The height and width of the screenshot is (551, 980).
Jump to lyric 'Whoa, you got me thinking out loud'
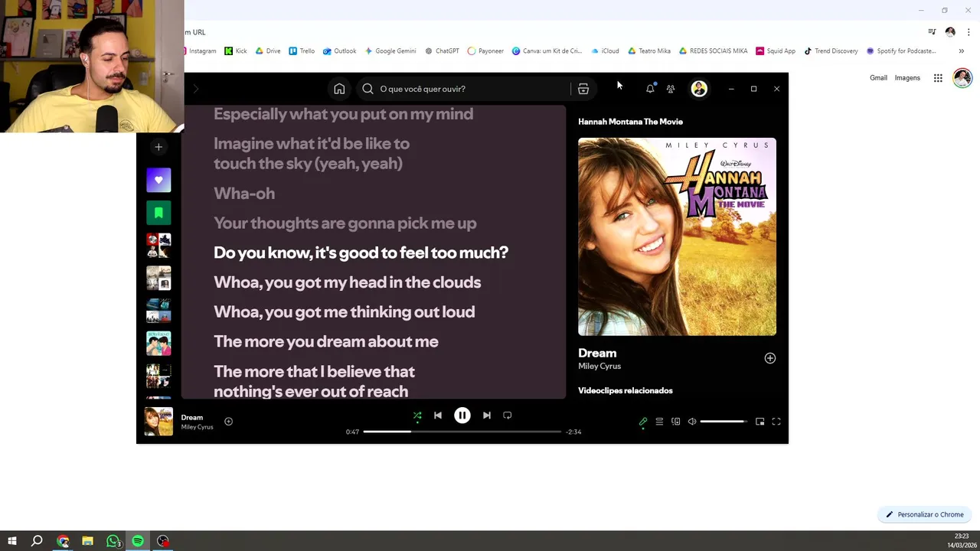(345, 312)
